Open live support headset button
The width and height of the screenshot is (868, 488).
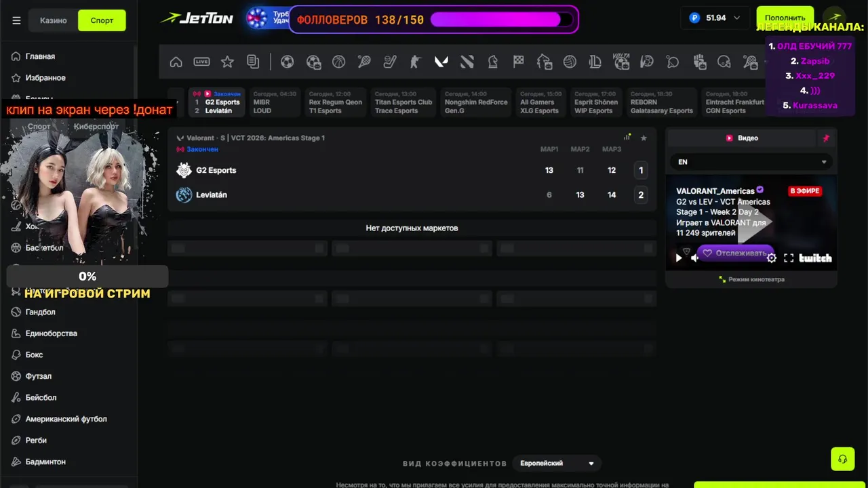(843, 459)
